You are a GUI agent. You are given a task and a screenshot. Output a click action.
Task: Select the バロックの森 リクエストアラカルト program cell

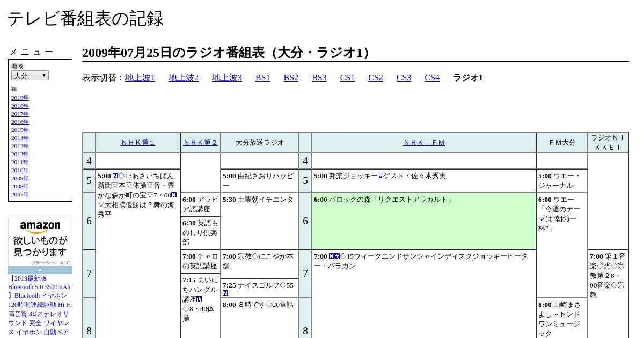coord(424,221)
